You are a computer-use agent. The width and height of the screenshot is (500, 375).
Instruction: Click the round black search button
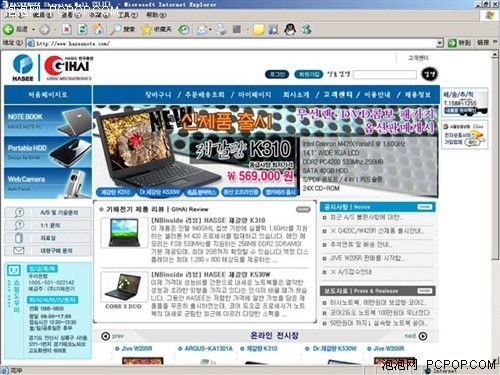[429, 74]
